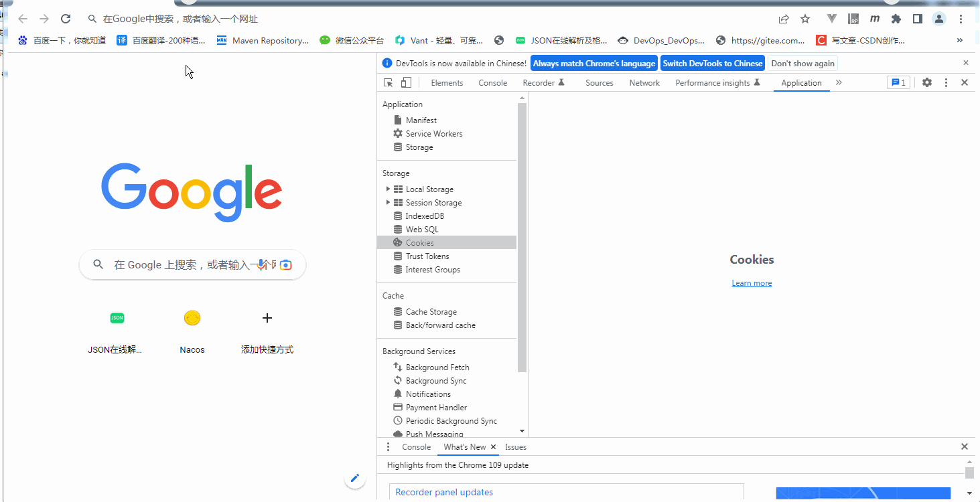Select Cookies in Storage section
This screenshot has width=980, height=502.
tap(447, 243)
